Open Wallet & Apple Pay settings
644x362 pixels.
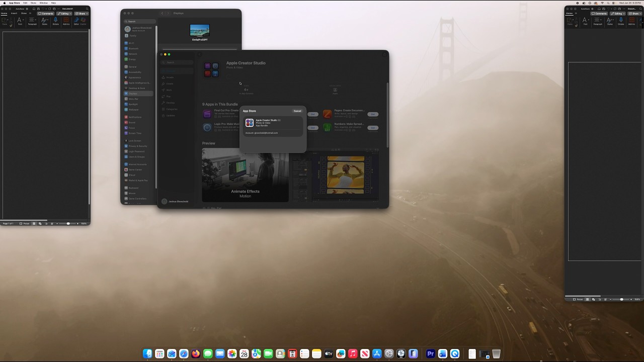139,180
